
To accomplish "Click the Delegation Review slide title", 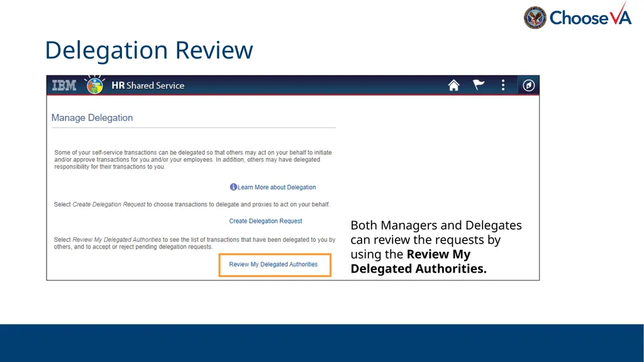I will pyautogui.click(x=149, y=50).
